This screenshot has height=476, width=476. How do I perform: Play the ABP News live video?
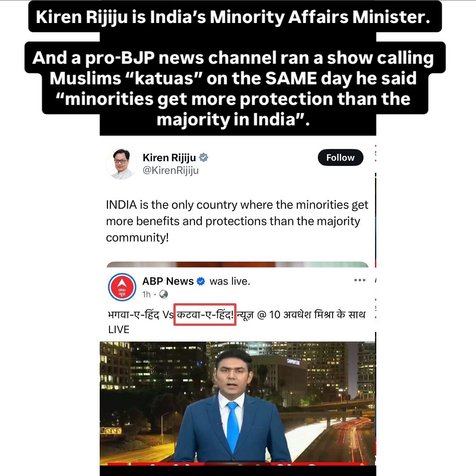coord(238,404)
